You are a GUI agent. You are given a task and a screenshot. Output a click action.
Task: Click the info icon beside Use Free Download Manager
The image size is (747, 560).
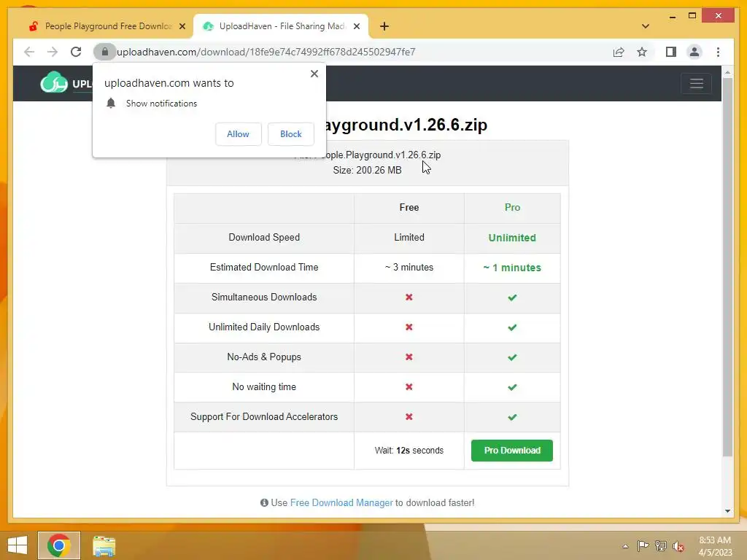pyautogui.click(x=264, y=503)
